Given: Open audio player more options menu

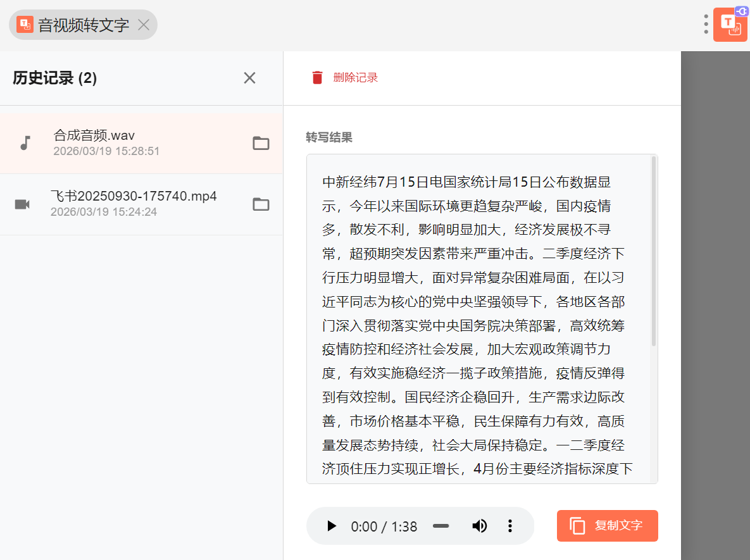Looking at the screenshot, I should pyautogui.click(x=510, y=526).
